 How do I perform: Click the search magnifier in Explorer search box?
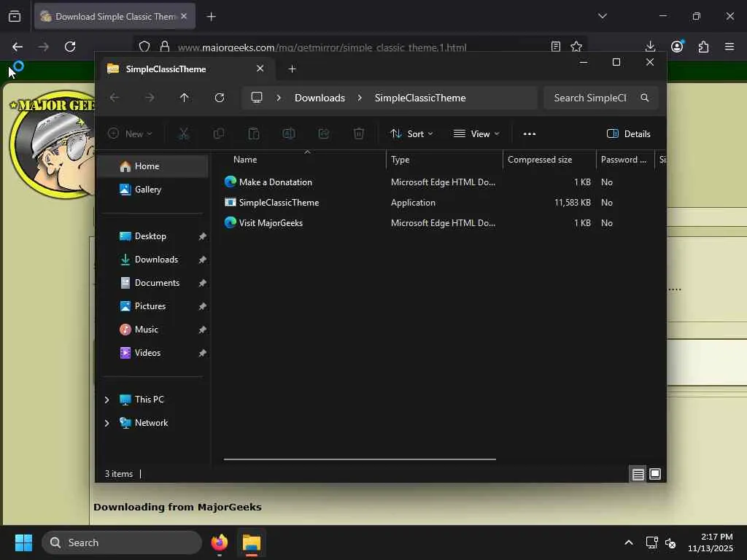[645, 98]
